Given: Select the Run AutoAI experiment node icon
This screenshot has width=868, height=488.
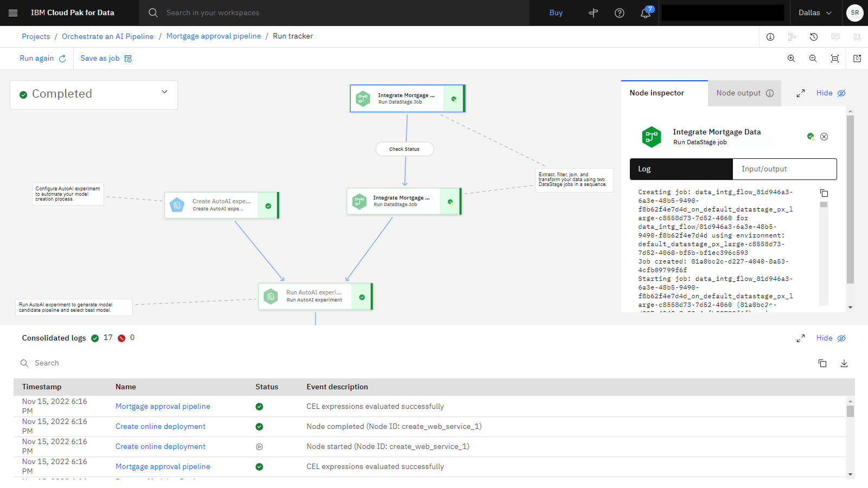Looking at the screenshot, I should click(271, 297).
